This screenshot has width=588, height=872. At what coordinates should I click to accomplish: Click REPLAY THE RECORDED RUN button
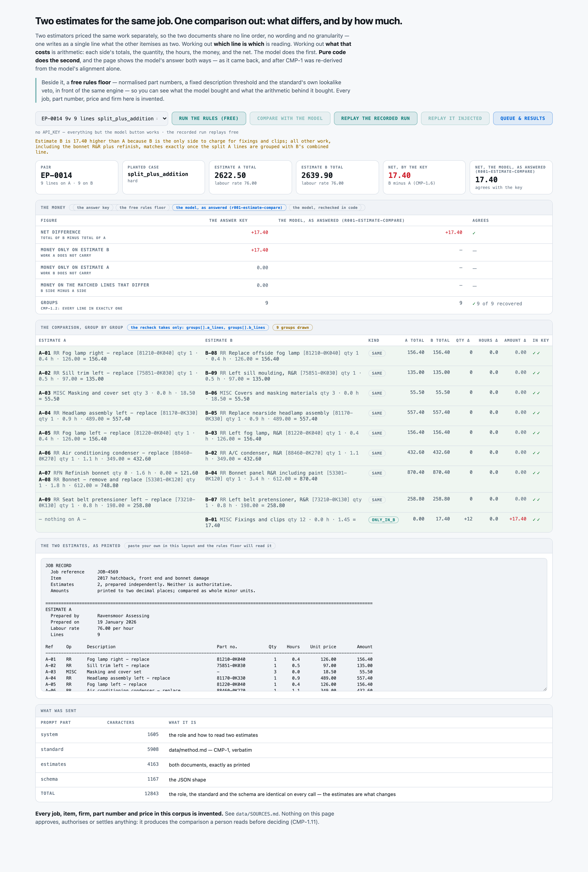click(375, 119)
